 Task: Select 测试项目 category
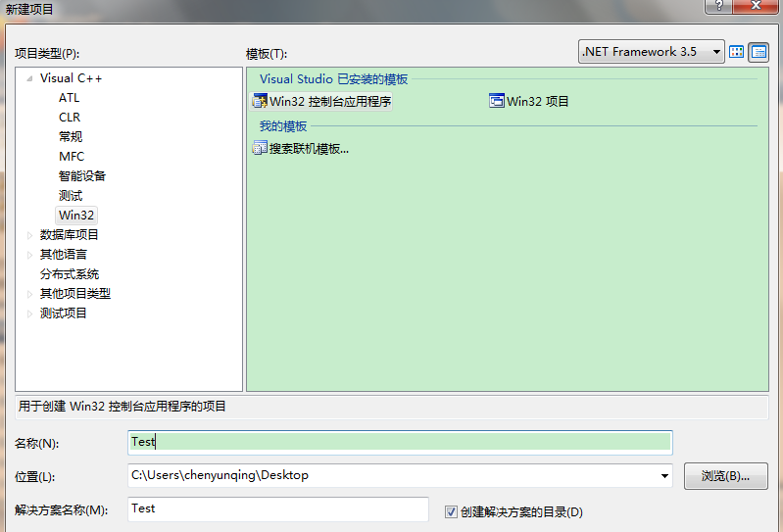click(x=63, y=313)
